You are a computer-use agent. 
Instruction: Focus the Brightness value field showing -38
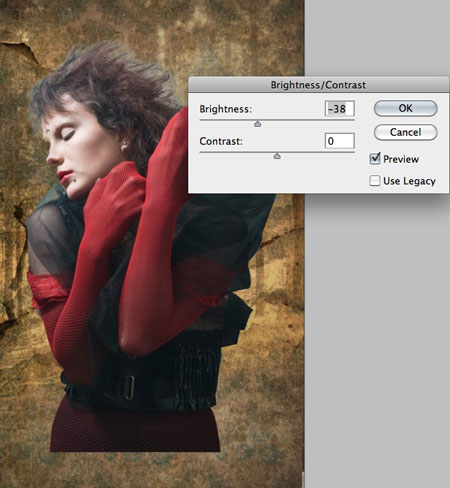pyautogui.click(x=339, y=109)
